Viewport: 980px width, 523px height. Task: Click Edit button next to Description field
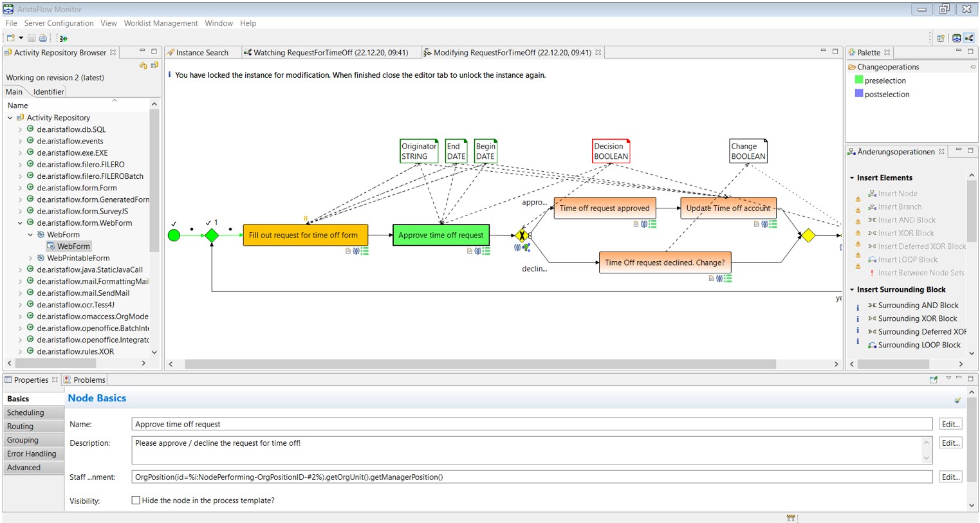950,443
